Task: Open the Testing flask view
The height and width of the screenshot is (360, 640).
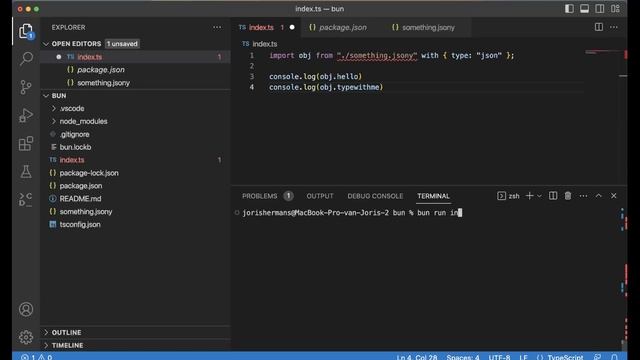Action: [26, 171]
